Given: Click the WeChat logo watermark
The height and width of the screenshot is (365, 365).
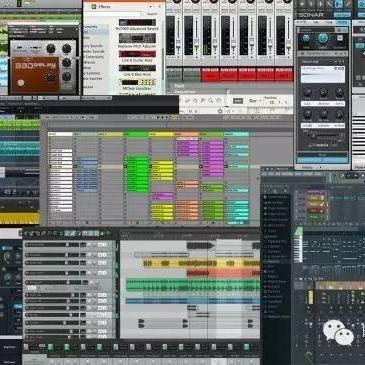Looking at the screenshot, I should (338, 333).
